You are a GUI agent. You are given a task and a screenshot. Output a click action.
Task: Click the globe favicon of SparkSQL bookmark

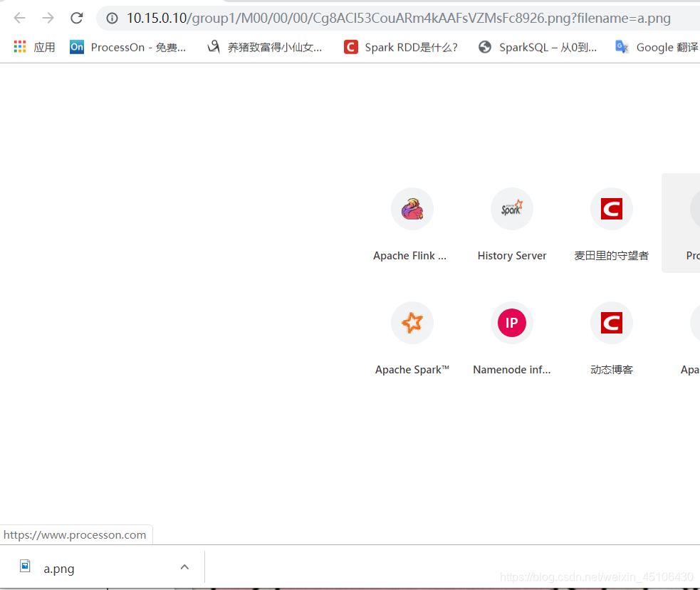click(485, 47)
